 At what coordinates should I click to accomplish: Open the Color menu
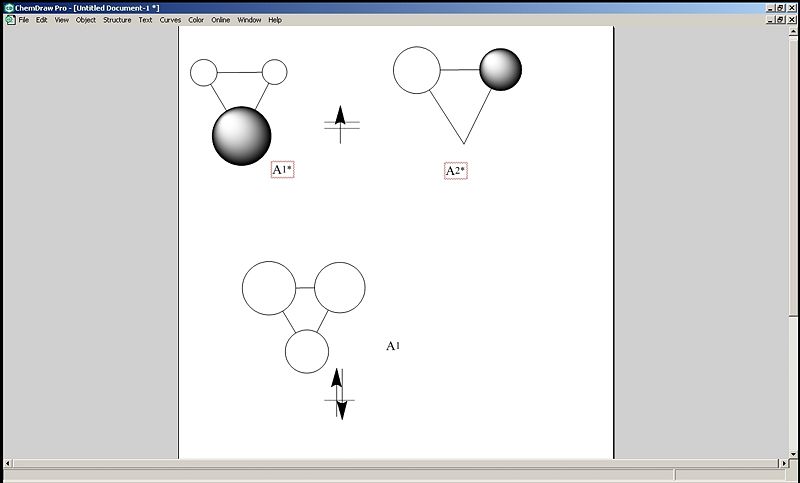196,20
